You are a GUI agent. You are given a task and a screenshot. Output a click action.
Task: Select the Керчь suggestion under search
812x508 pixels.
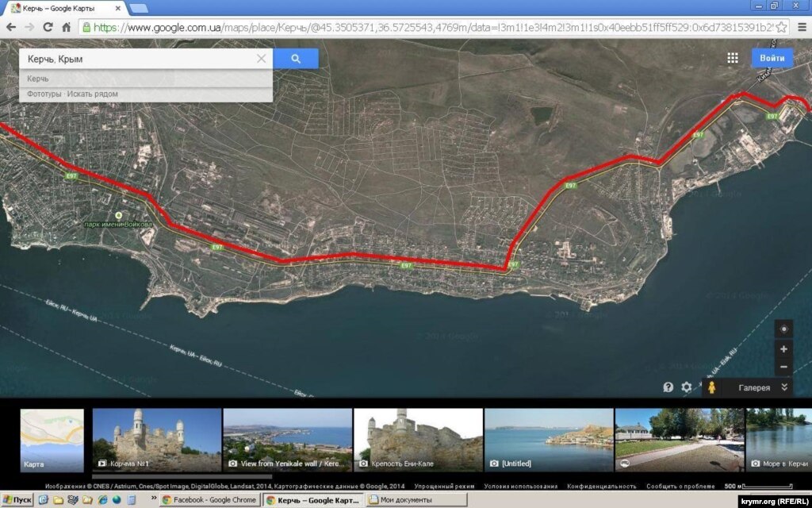point(38,79)
